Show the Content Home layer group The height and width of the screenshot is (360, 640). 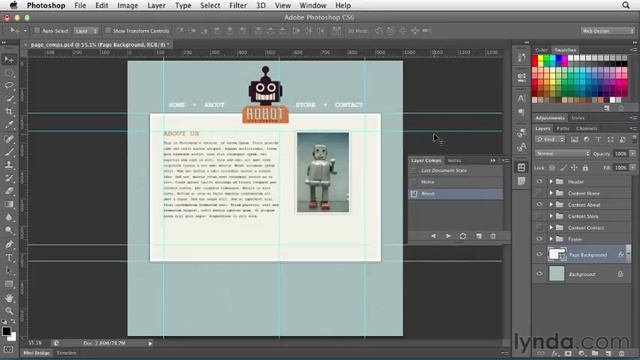[x=540, y=193]
